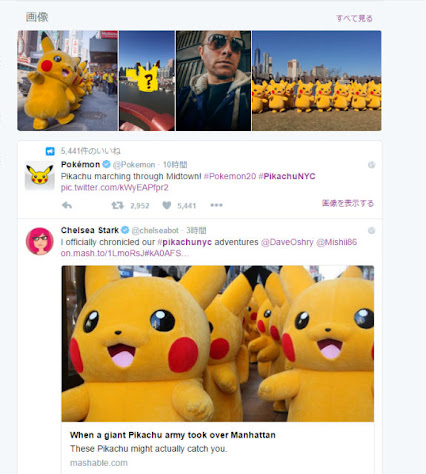Retweet the Pikachu marching tweet
Image resolution: width=426 pixels, height=474 pixels.
click(117, 205)
